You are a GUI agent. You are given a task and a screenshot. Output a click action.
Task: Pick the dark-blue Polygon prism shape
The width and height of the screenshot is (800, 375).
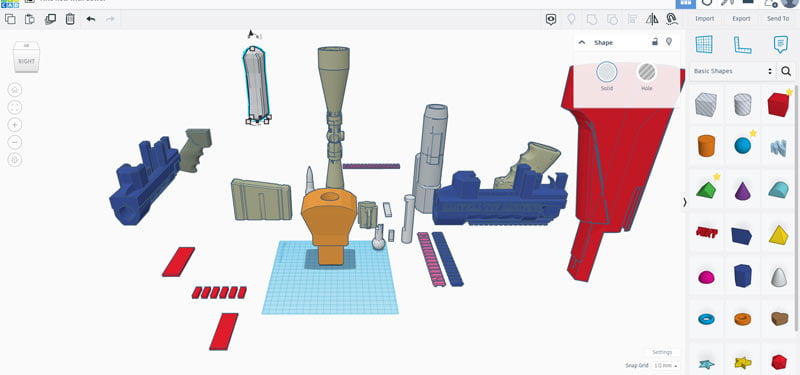pos(742,276)
